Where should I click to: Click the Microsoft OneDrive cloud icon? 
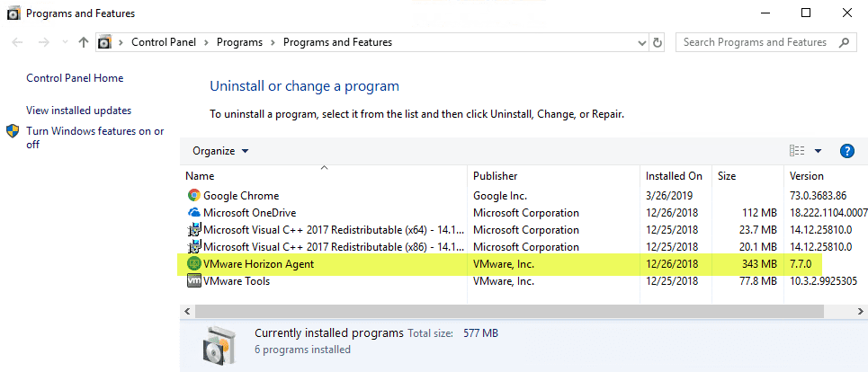point(194,213)
